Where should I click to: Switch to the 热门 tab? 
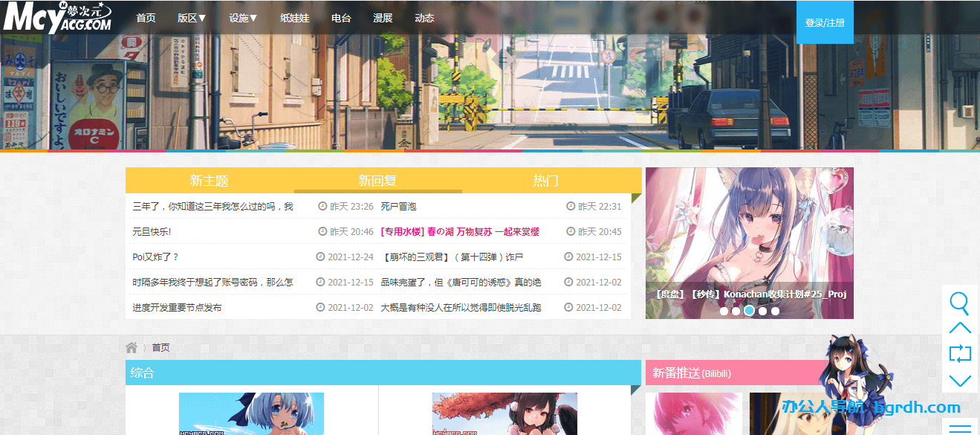coord(546,181)
